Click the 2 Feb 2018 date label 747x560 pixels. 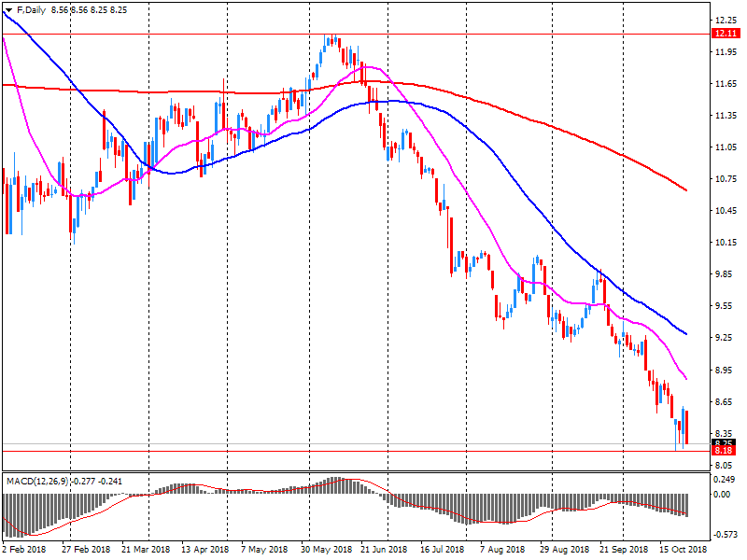[x=24, y=550]
